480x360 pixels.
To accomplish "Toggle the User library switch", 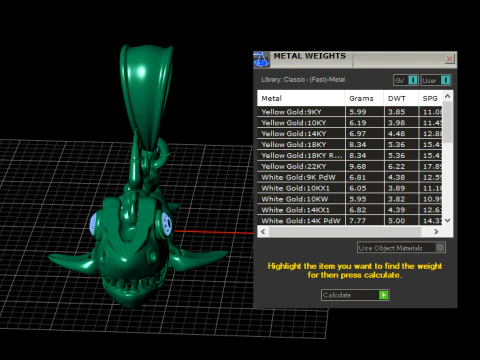I will click(x=436, y=80).
